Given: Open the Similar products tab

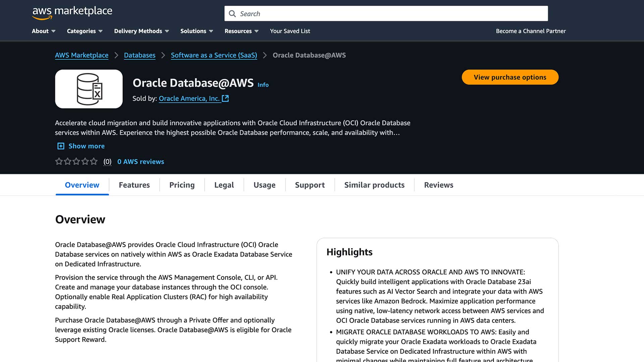Looking at the screenshot, I should 374,185.
